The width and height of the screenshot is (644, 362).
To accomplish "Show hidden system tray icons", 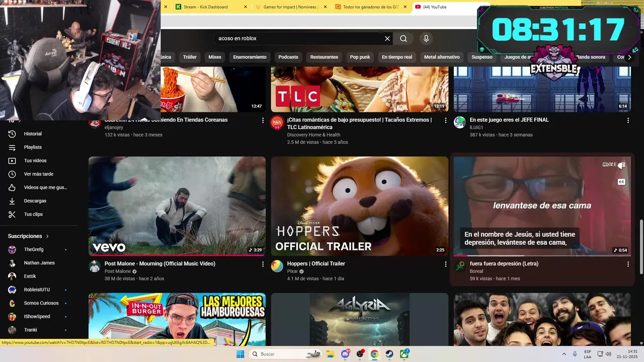I will (563, 354).
